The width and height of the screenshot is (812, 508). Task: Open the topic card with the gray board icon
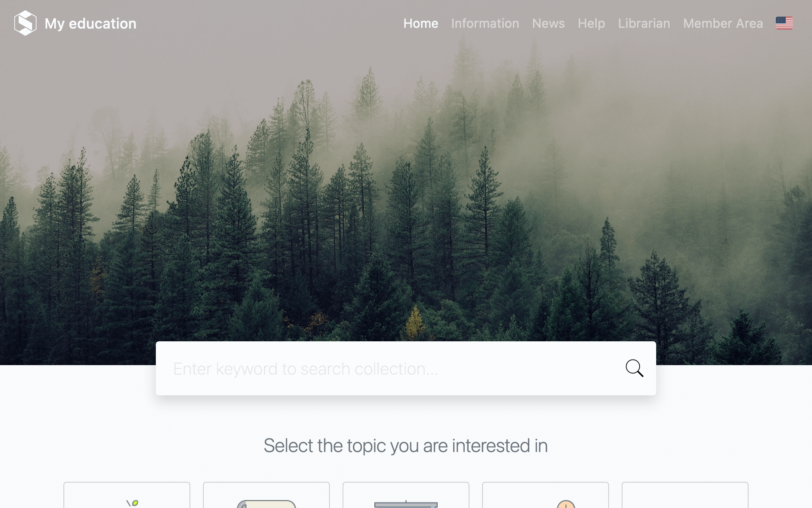point(406,495)
